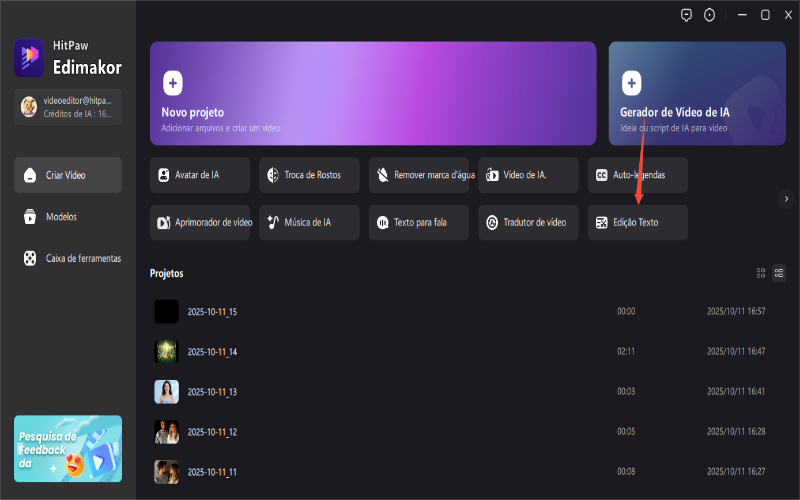Click the Criar Vídeo sidebar icon

pyautogui.click(x=30, y=175)
